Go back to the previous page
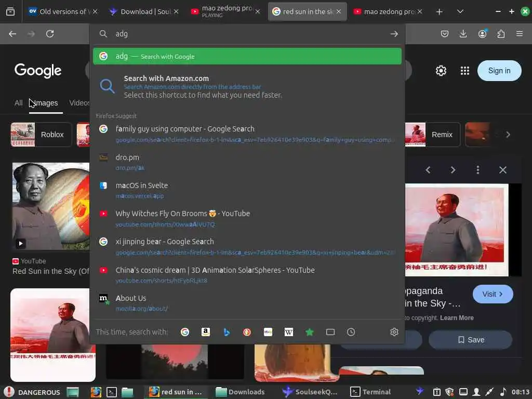532x399 pixels. [12, 34]
